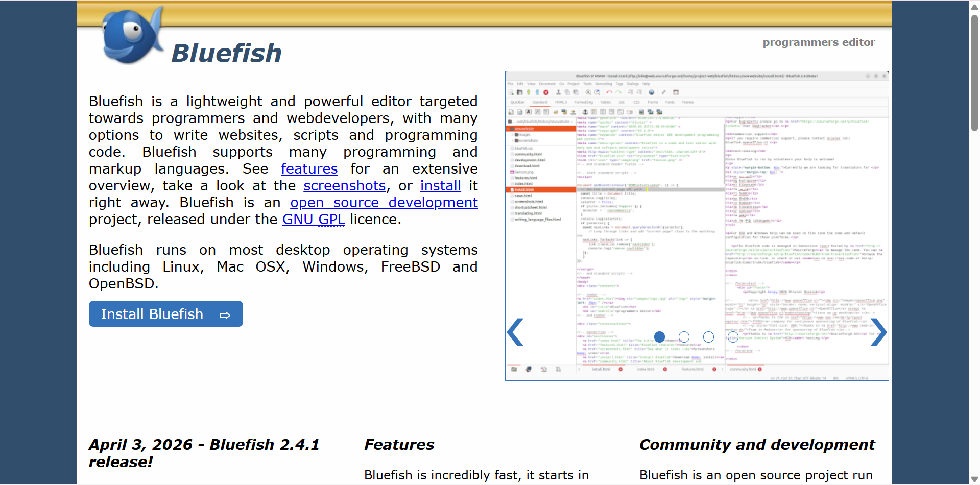The height and width of the screenshot is (485, 980).
Task: Click the 'Community and development' heading
Action: point(757,445)
